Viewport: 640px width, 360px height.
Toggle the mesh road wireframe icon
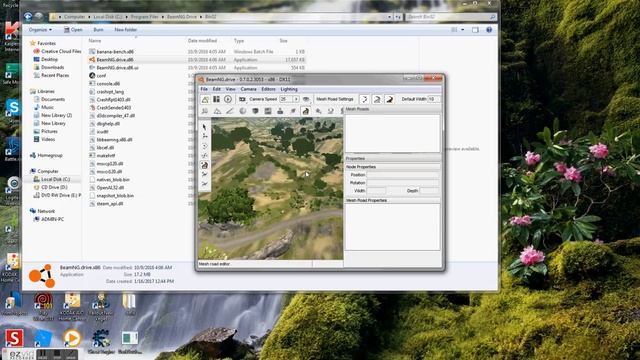point(377,99)
